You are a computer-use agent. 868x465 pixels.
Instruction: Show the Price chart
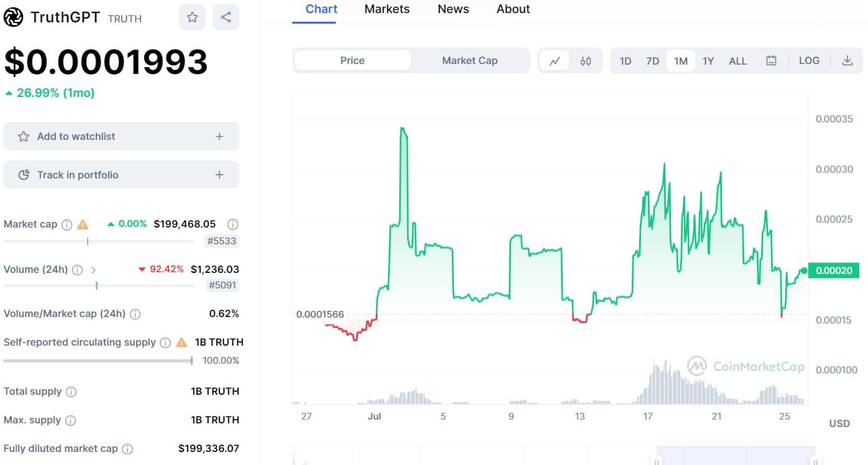tap(353, 60)
